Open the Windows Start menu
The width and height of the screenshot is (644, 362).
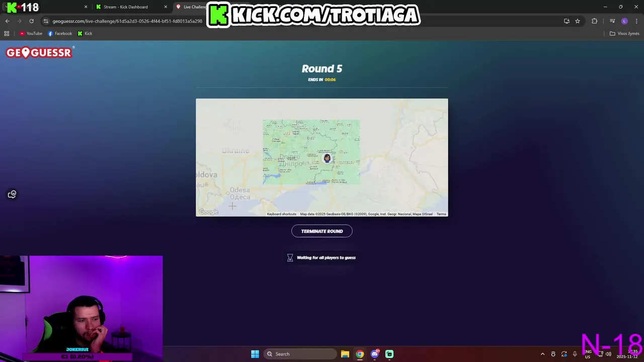point(255,354)
